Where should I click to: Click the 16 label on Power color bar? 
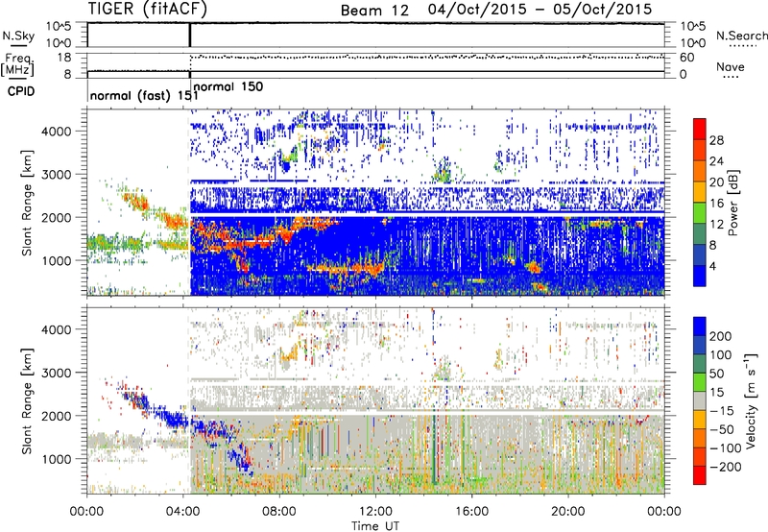coord(716,204)
